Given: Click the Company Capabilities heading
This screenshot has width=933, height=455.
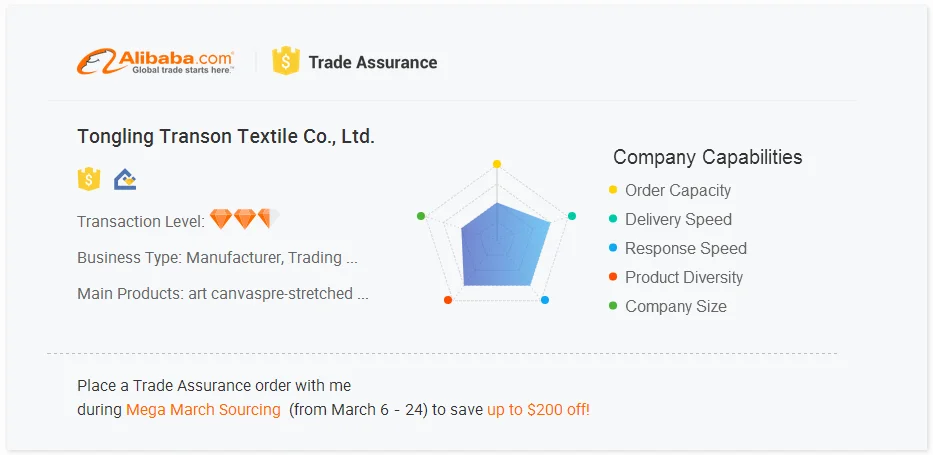Looking at the screenshot, I should 707,157.
